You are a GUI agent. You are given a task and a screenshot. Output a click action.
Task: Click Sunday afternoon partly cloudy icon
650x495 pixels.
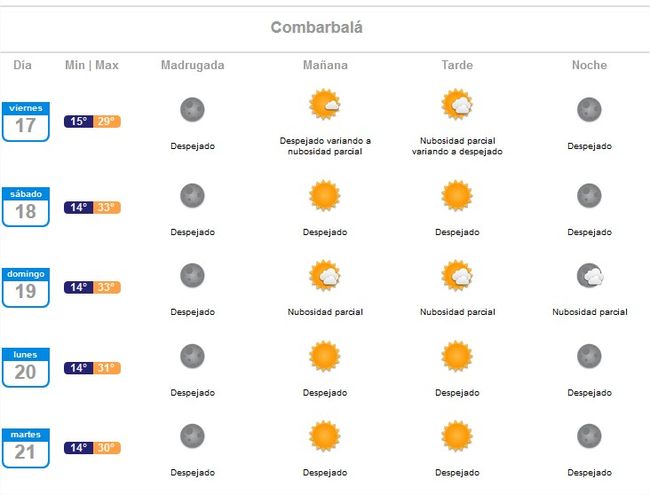click(x=457, y=275)
